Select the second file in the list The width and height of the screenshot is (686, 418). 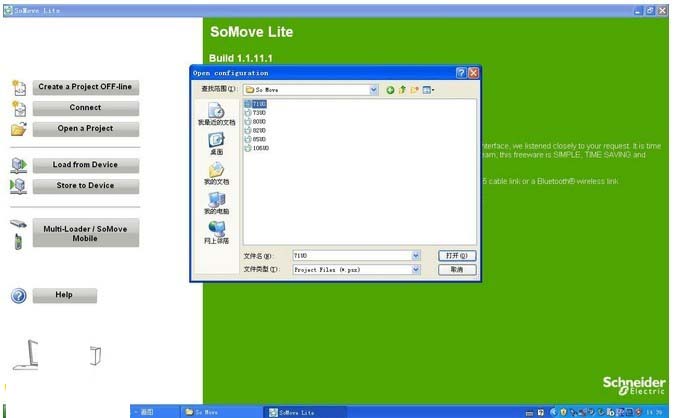click(x=256, y=113)
